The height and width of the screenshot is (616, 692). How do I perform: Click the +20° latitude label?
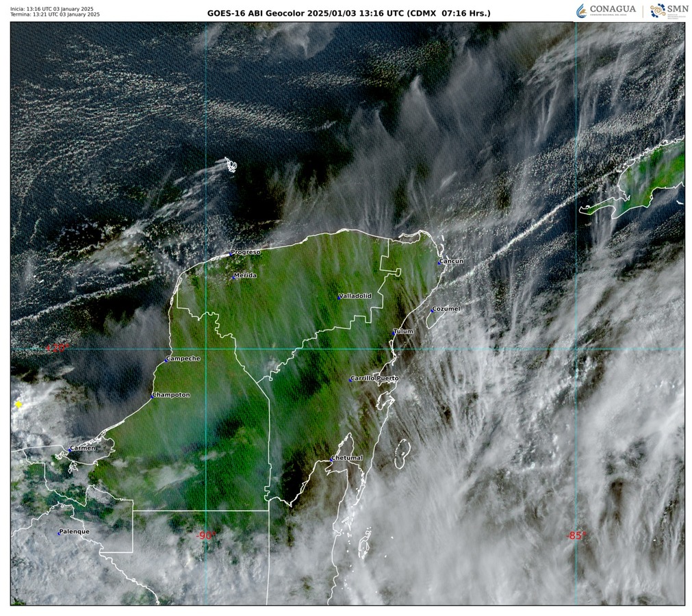57,348
